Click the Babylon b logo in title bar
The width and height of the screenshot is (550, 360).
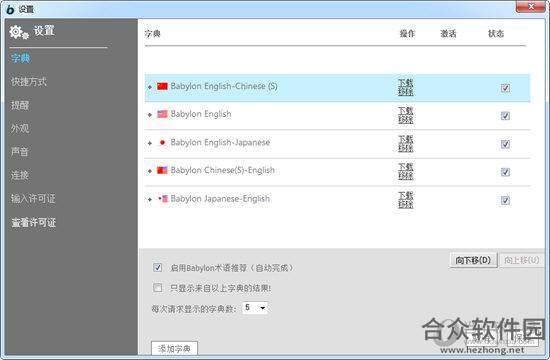(x=10, y=9)
